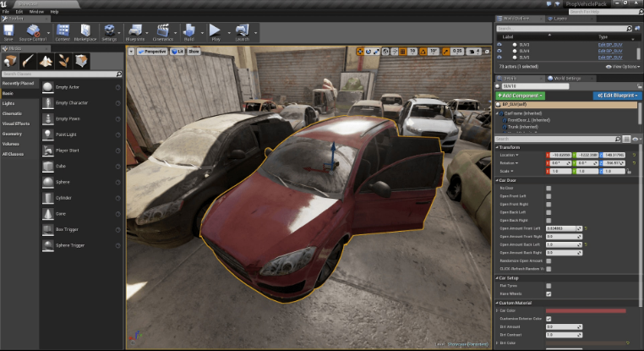Toggle visibility eye for SUV4 actor
Image resolution: width=644 pixels, height=351 pixels.
[x=499, y=51]
